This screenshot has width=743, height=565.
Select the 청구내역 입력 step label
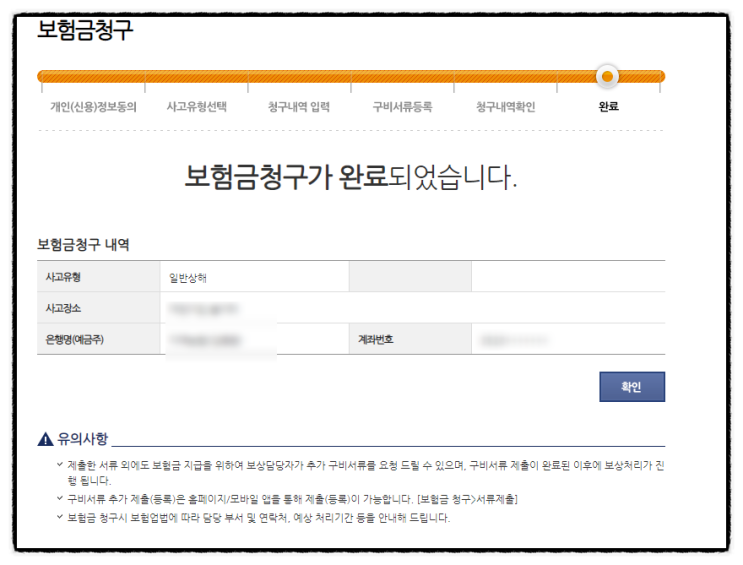point(299,107)
